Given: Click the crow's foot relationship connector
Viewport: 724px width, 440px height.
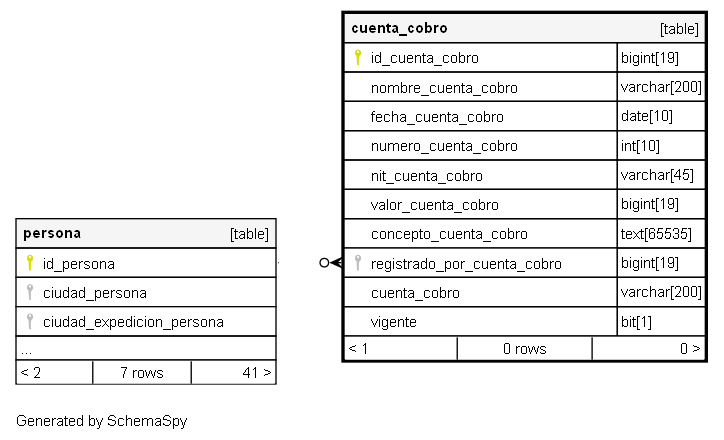Looking at the screenshot, I should click(x=330, y=263).
